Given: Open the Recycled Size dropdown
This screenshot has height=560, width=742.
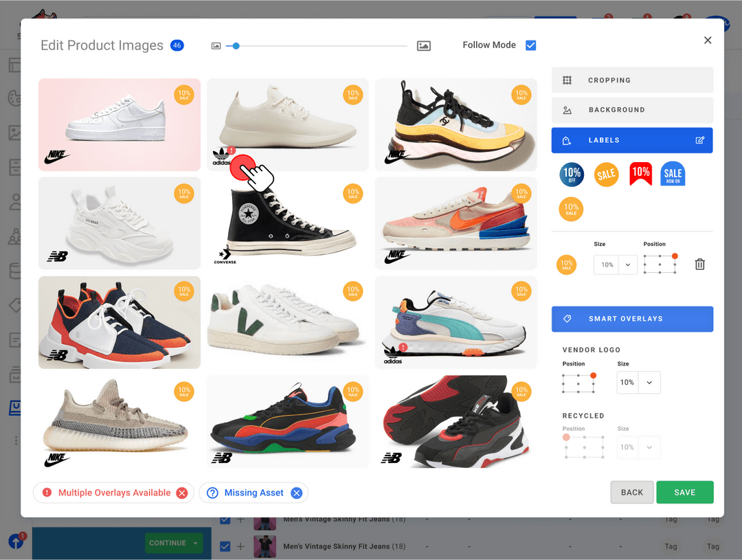Looking at the screenshot, I should click(x=649, y=447).
